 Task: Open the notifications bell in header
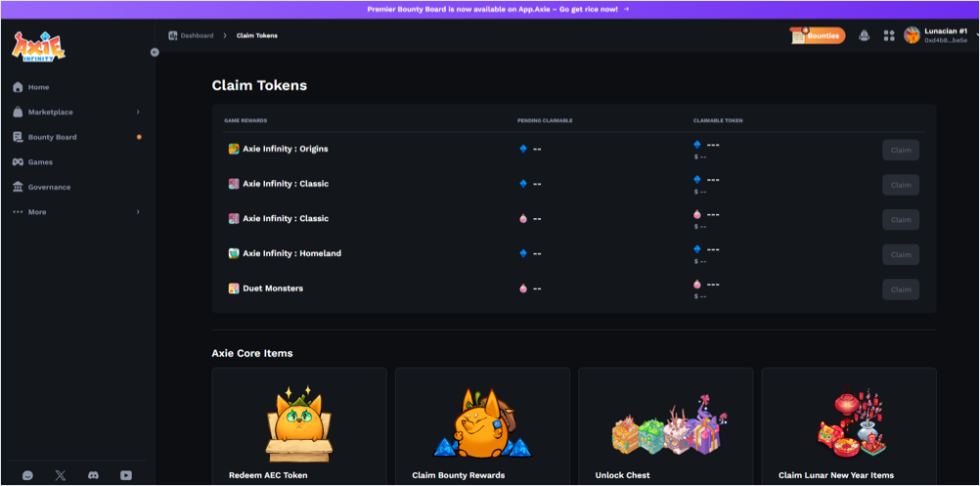tap(864, 35)
